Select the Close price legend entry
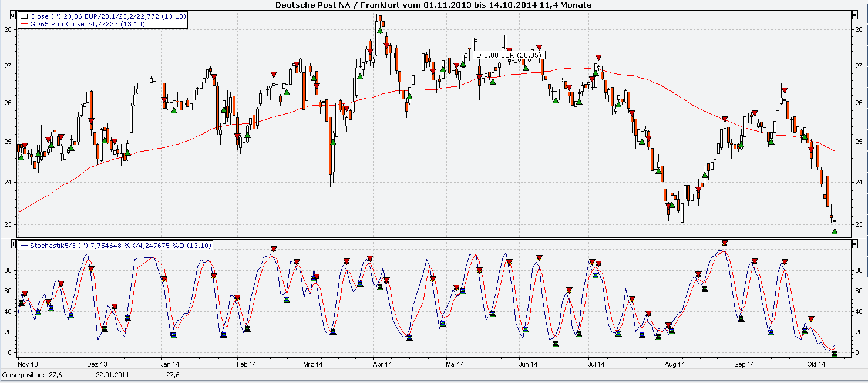 [103, 16]
